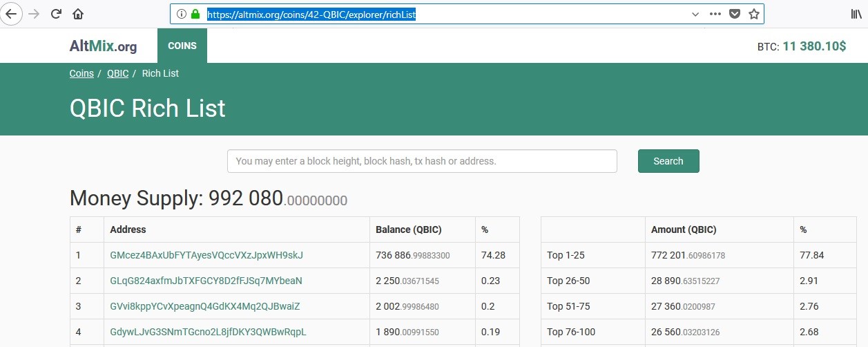Click balance 2 002.99986480 in row 3

[407, 306]
